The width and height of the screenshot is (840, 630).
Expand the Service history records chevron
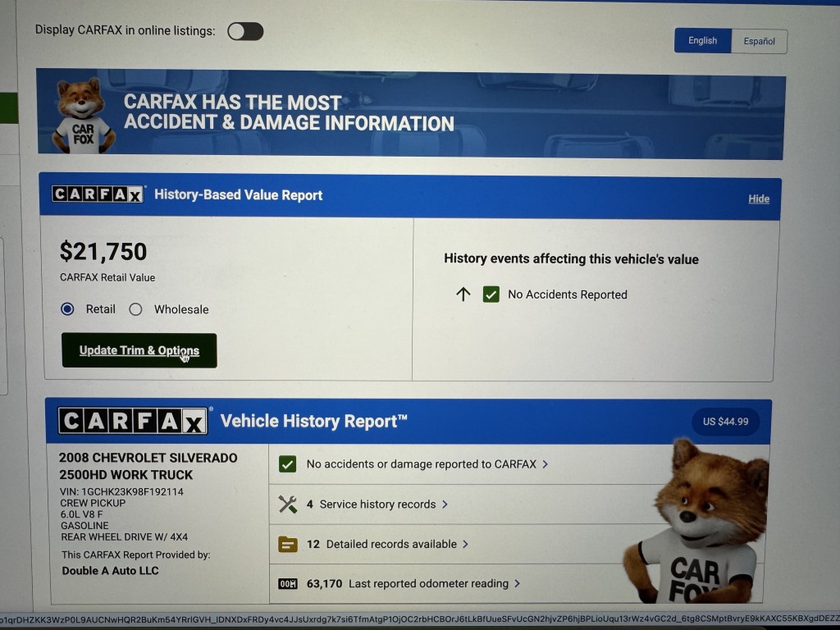[x=445, y=504]
